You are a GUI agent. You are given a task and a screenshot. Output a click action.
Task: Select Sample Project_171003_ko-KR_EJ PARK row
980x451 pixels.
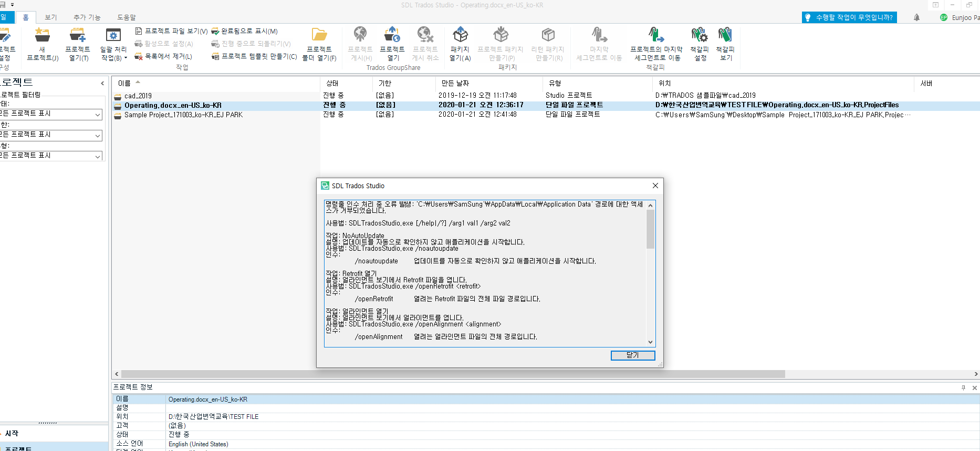coord(546,115)
